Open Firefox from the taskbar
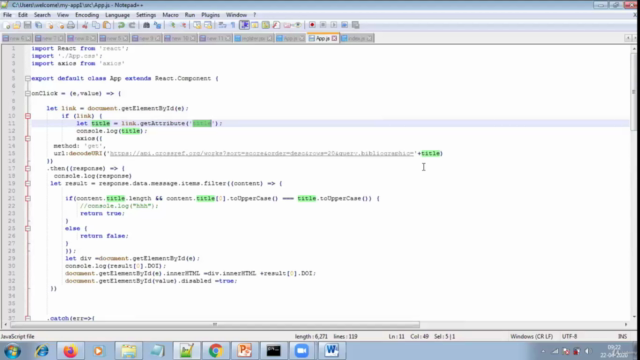This screenshot has height=360, width=640. pos(70,351)
